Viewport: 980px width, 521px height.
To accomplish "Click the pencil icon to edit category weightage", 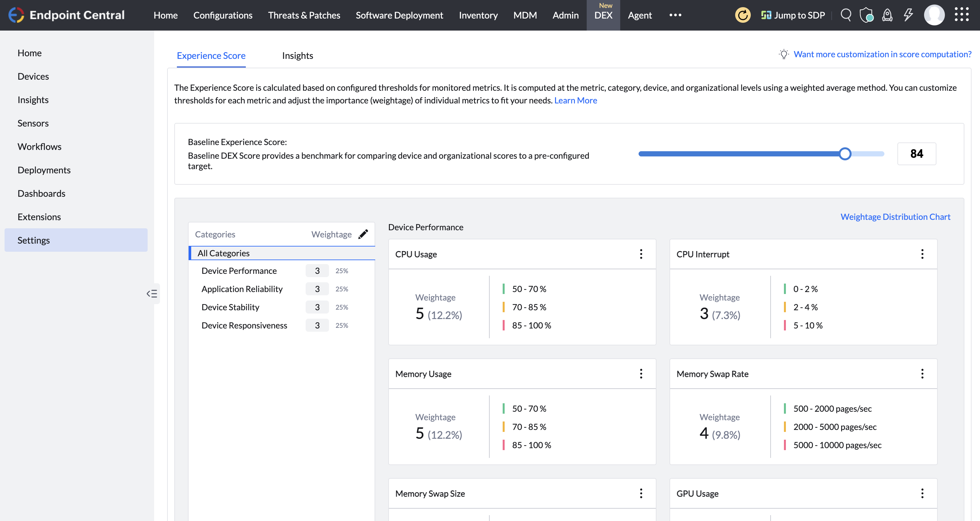I will click(x=363, y=234).
